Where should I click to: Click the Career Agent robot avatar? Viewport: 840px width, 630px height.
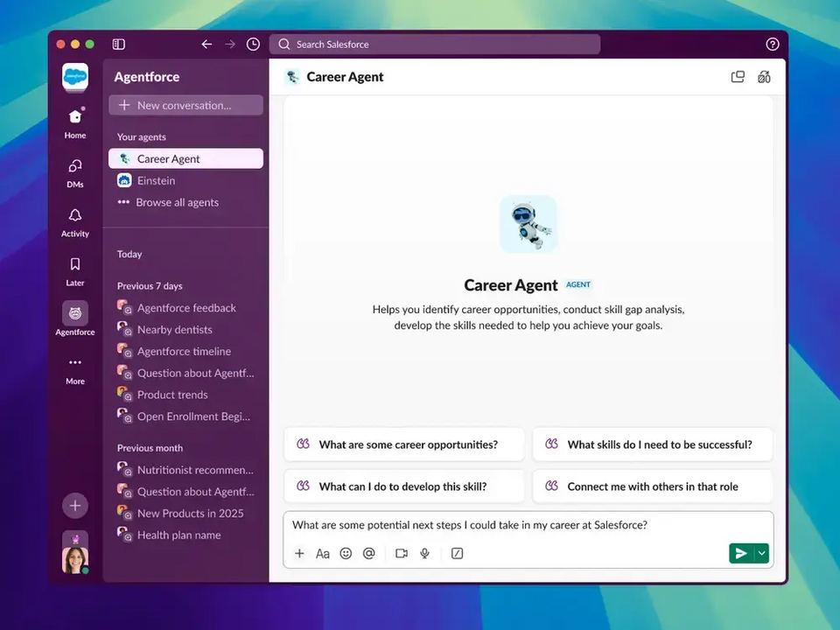528,224
